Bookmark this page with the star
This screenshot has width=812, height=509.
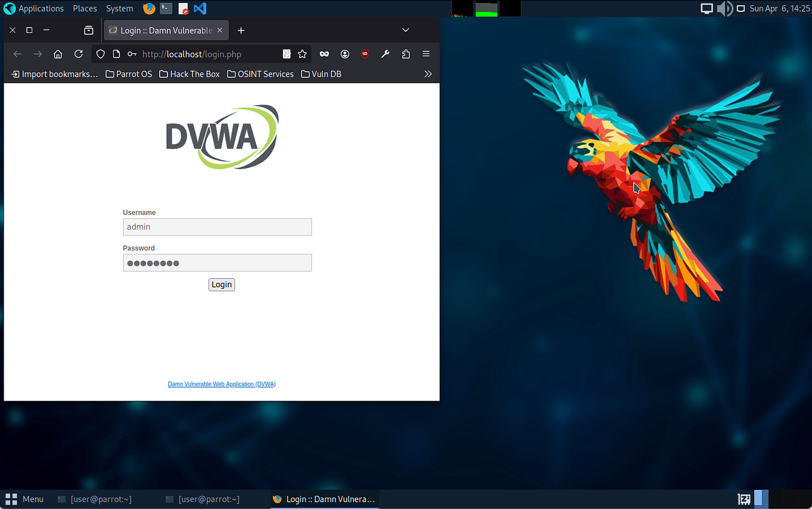303,54
